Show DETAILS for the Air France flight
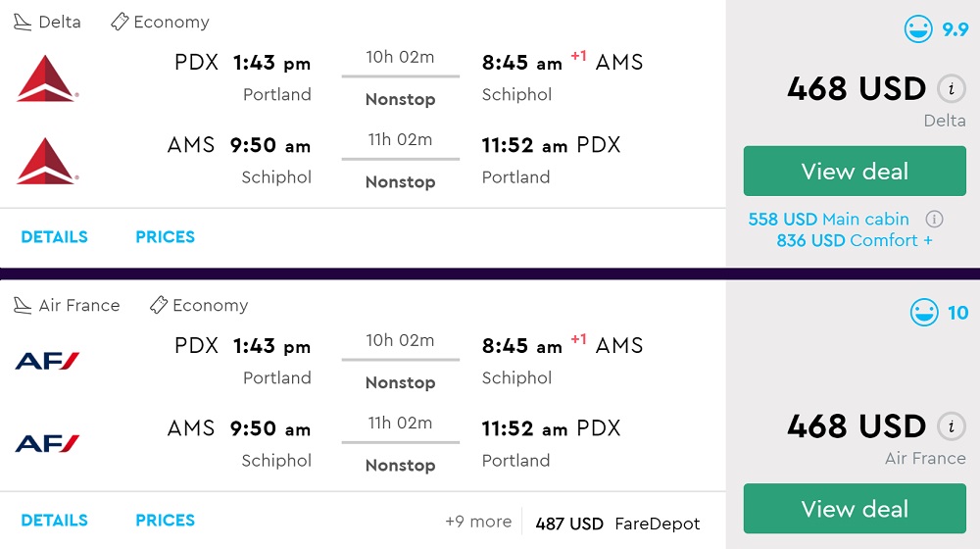Viewport: 980px width, 549px height. tap(55, 521)
